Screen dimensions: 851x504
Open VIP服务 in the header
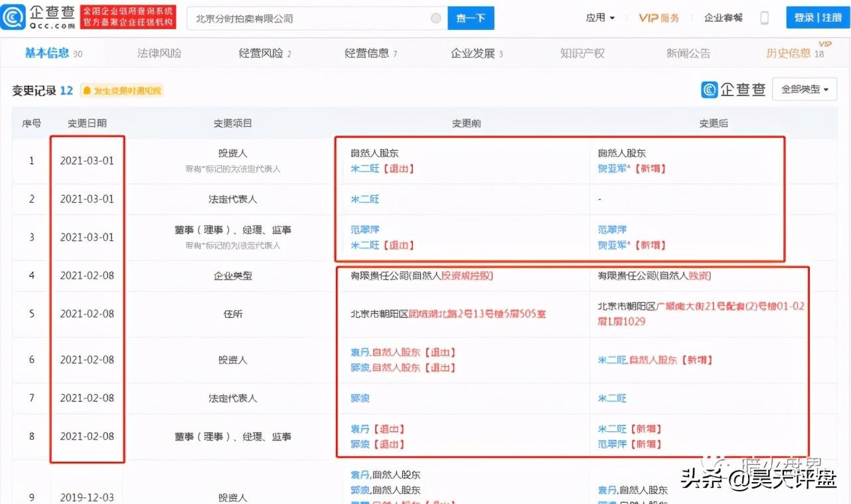click(x=658, y=18)
